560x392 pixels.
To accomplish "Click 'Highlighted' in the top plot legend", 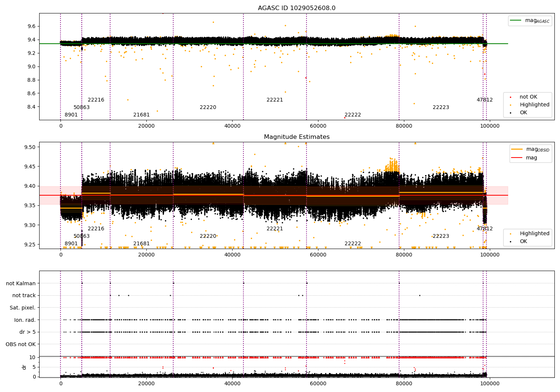I will coord(534,105).
